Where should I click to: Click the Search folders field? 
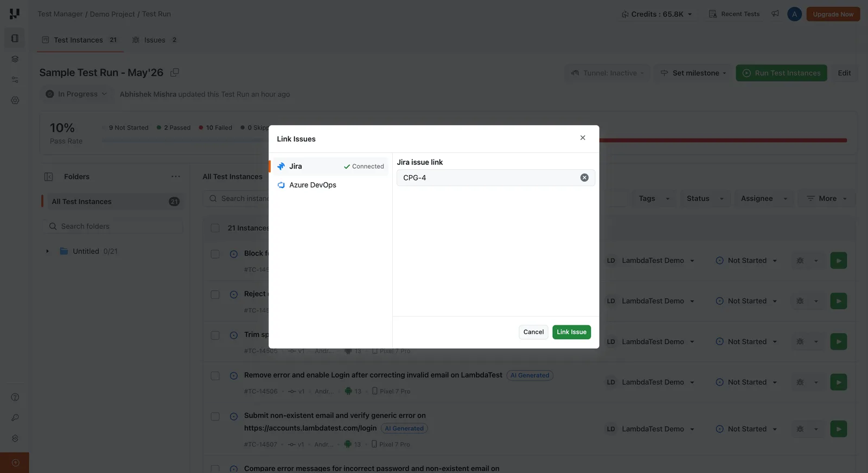[x=113, y=227]
